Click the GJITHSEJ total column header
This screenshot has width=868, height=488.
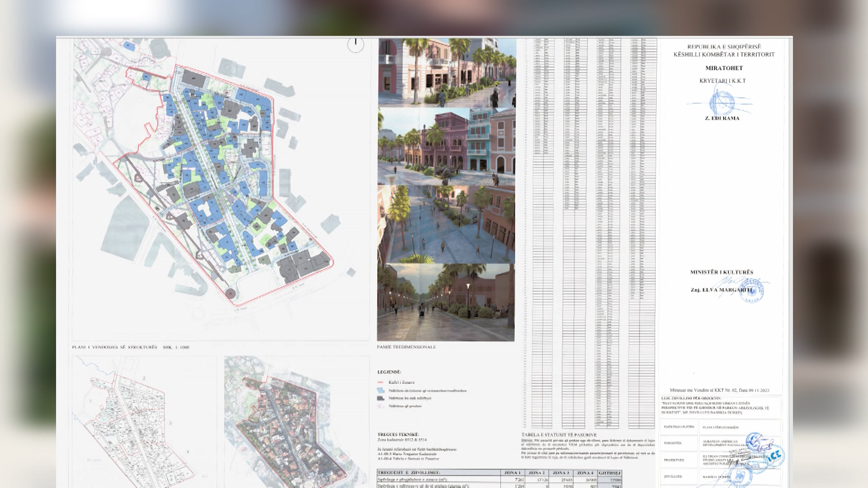point(609,473)
